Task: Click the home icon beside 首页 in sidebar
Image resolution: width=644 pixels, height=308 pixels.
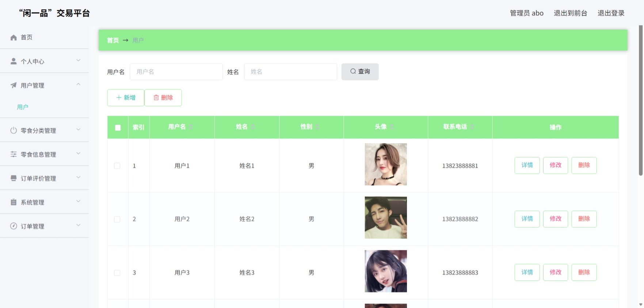Action: tap(14, 38)
